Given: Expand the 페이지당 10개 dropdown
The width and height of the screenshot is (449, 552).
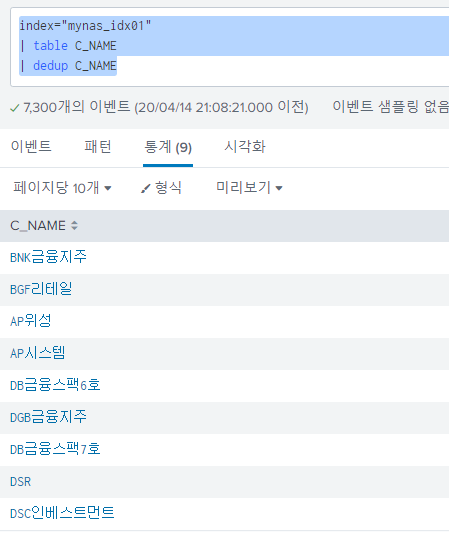Looking at the screenshot, I should pyautogui.click(x=62, y=188).
